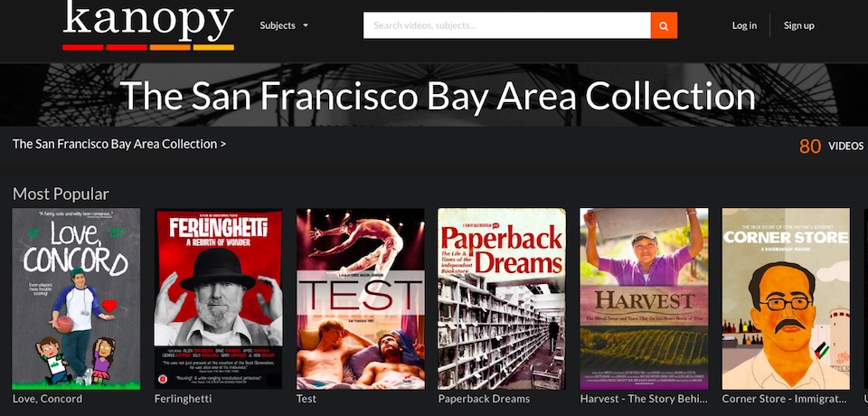Click the 80 Videos count label
This screenshot has height=416, width=868.
click(x=832, y=147)
